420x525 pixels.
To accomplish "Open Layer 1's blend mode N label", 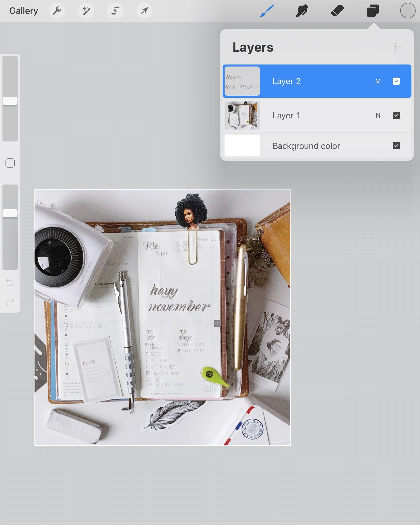I will [x=378, y=115].
